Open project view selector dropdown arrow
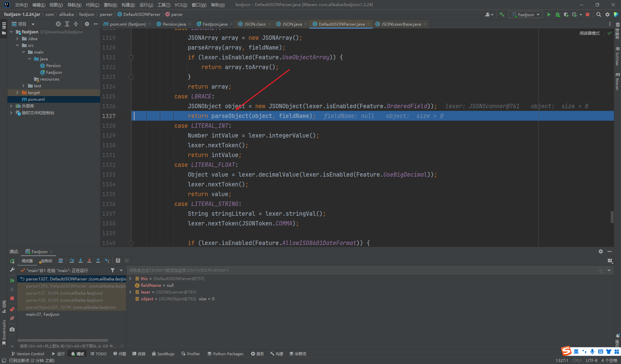This screenshot has height=364, width=621. (33, 24)
